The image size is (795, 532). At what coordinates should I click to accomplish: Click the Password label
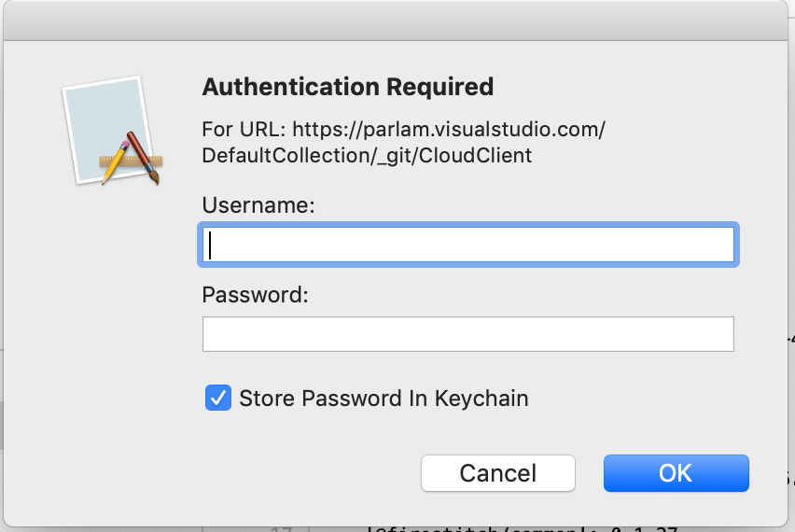(x=256, y=295)
